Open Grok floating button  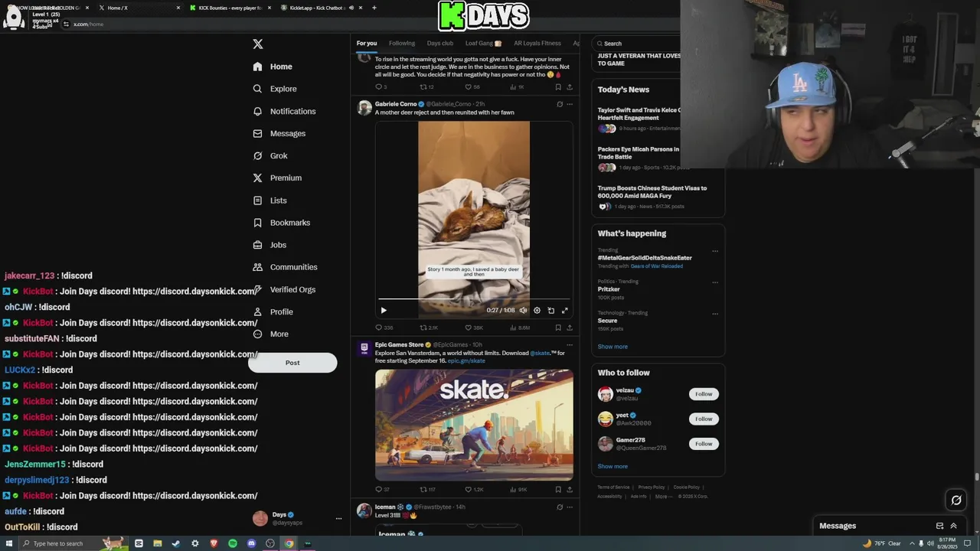point(956,500)
